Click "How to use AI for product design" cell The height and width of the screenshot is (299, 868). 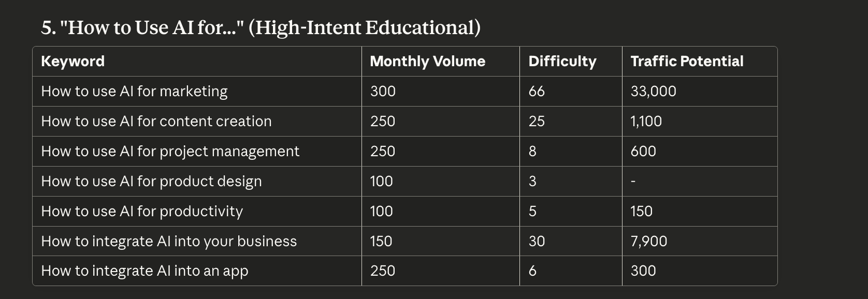coord(151,182)
